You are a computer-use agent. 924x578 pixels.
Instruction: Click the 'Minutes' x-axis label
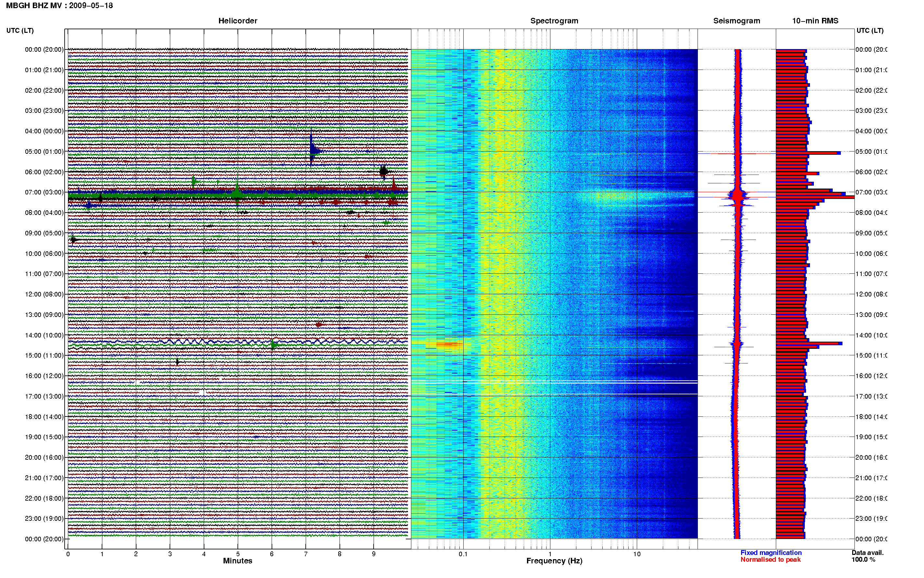pos(237,561)
